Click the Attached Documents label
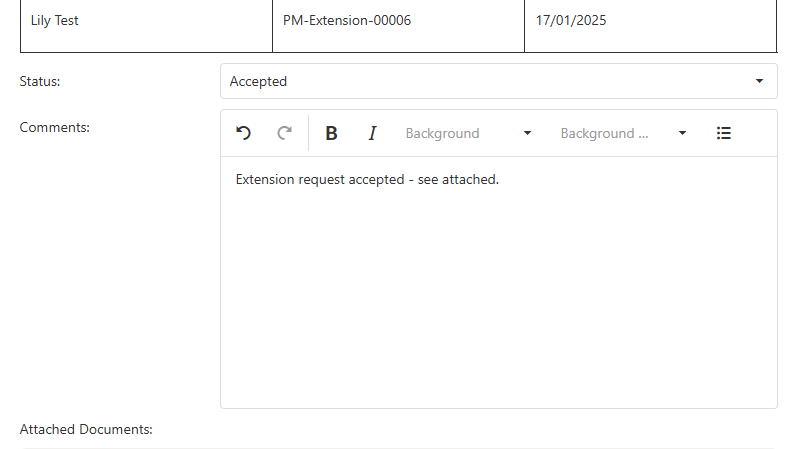Viewport: 804px width, 449px height. (x=86, y=429)
